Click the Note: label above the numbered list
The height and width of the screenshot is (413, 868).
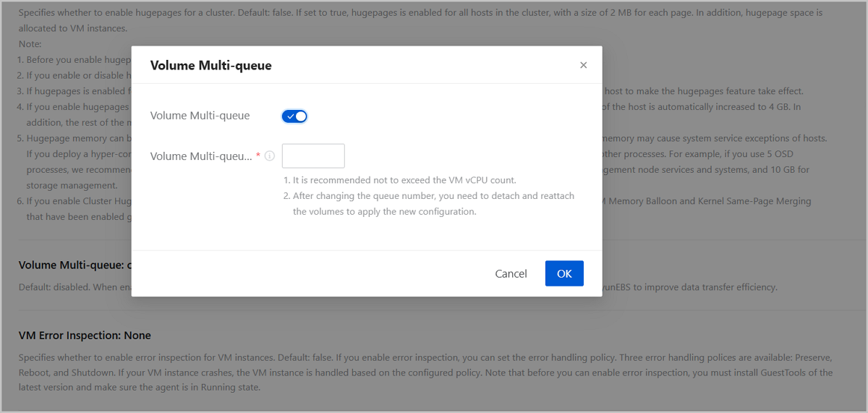pyautogui.click(x=30, y=44)
